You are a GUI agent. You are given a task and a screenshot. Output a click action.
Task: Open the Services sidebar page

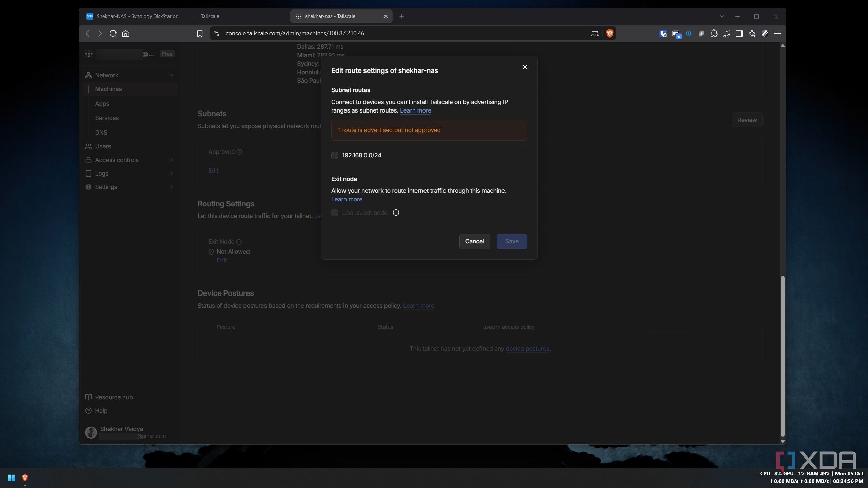tap(107, 118)
